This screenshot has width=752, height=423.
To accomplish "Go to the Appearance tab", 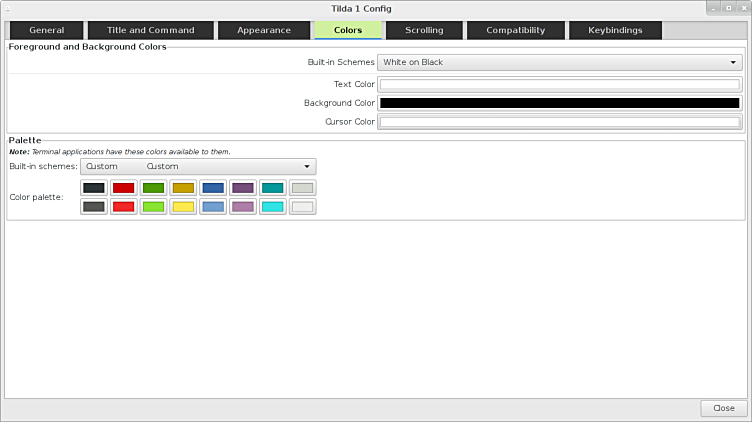I will (264, 30).
